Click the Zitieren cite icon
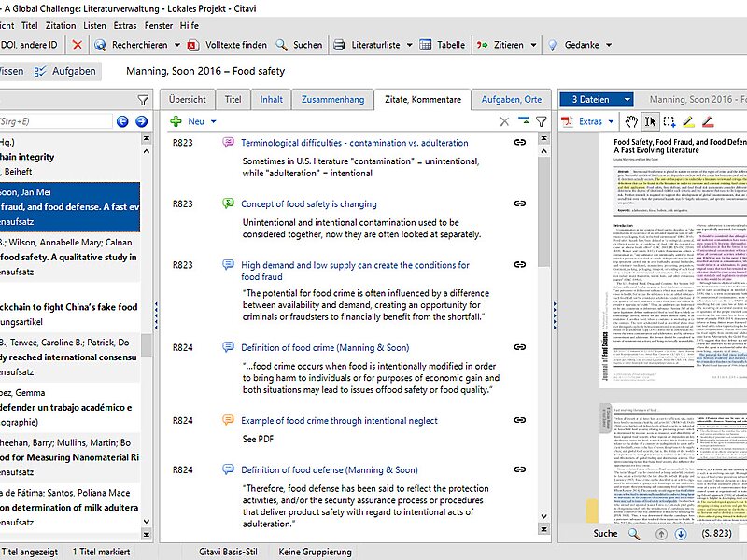Screen dimensions: 747x560 click(x=482, y=45)
